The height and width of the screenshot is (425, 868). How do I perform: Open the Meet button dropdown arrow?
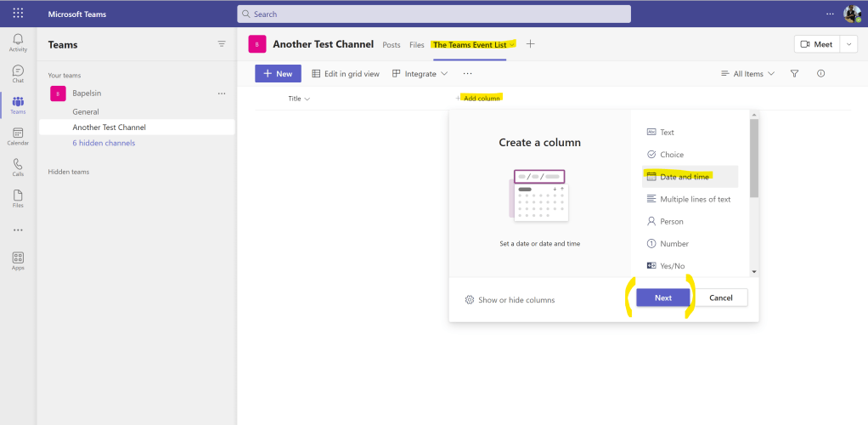click(848, 44)
